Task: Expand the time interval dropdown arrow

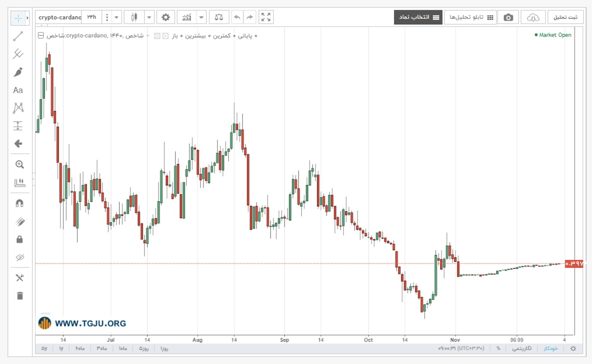Action: coord(117,17)
